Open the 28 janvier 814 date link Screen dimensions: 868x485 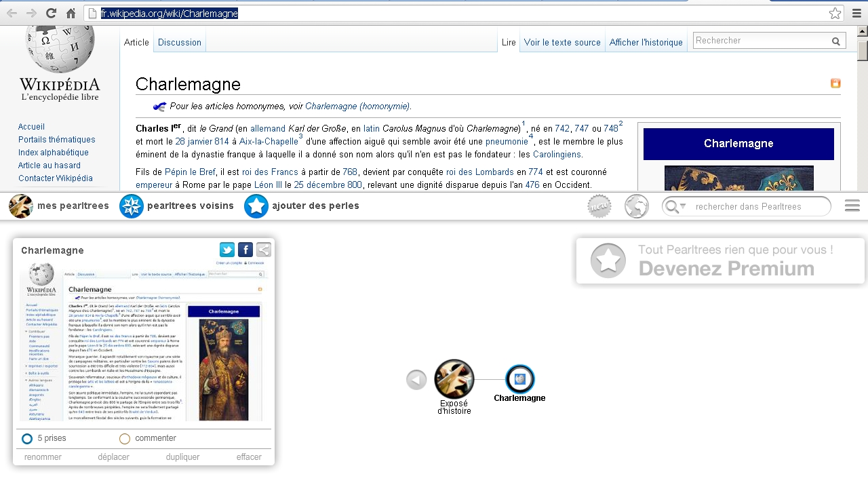pos(202,142)
